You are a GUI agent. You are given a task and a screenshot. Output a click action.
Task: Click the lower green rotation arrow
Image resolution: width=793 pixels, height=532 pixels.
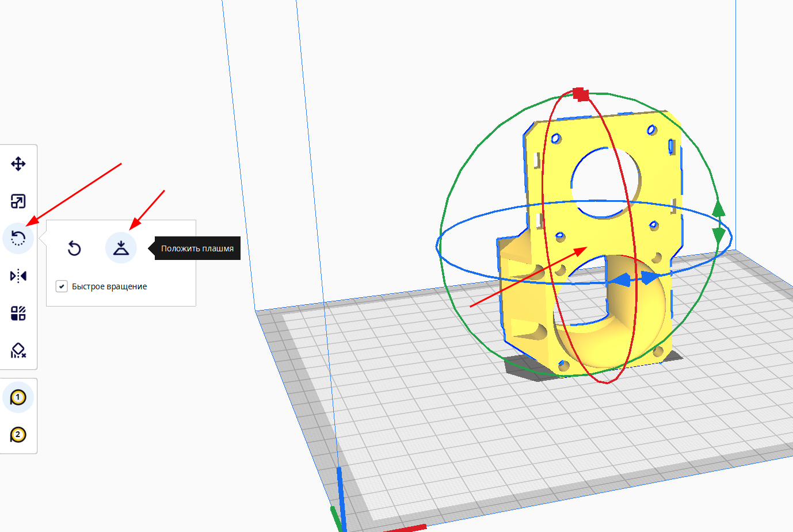(719, 235)
